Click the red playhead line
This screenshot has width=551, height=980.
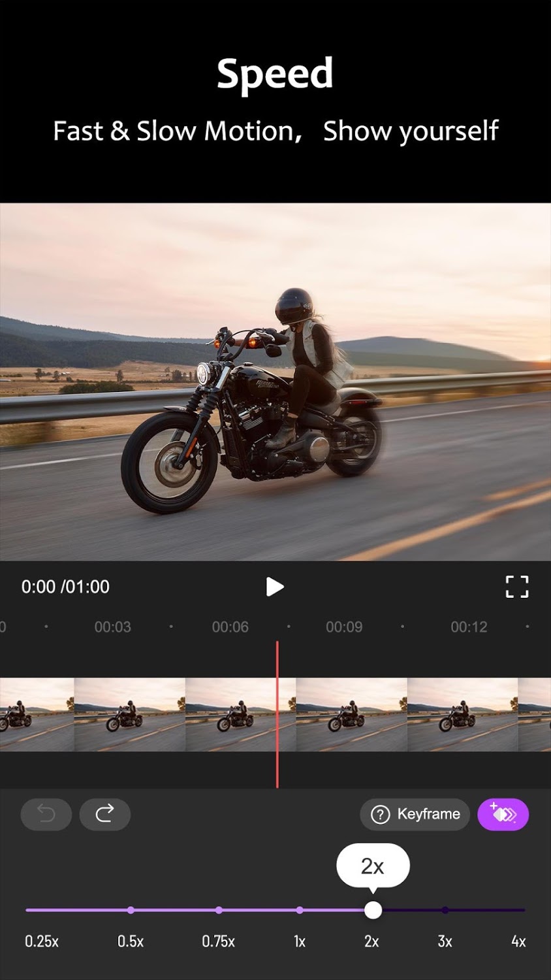pos(277,714)
